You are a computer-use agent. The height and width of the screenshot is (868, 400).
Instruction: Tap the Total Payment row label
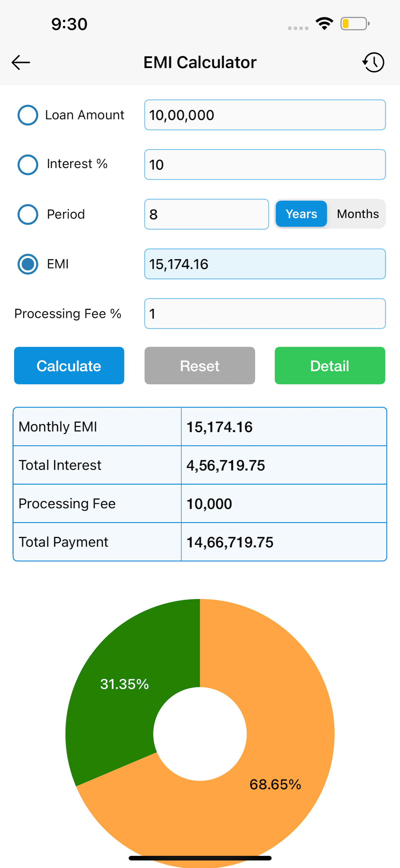pyautogui.click(x=63, y=542)
